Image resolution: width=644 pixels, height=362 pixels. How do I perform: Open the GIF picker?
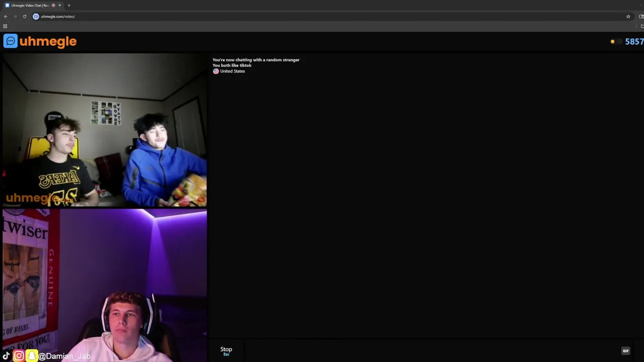click(x=625, y=351)
